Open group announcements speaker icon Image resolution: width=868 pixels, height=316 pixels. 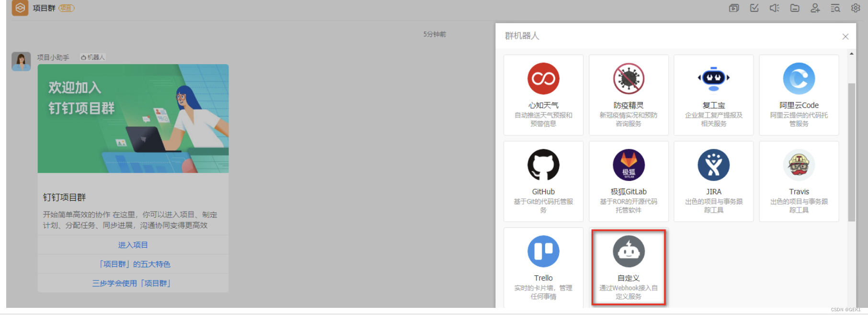(775, 8)
